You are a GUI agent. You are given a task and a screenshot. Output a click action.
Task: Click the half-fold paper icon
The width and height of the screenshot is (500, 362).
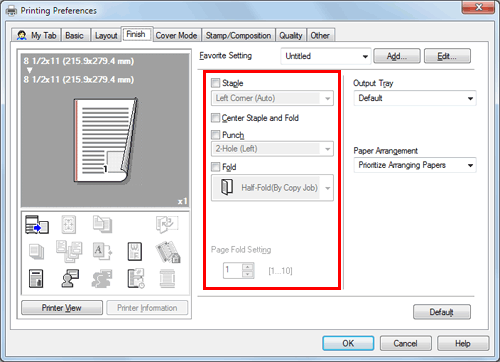pos(227,187)
